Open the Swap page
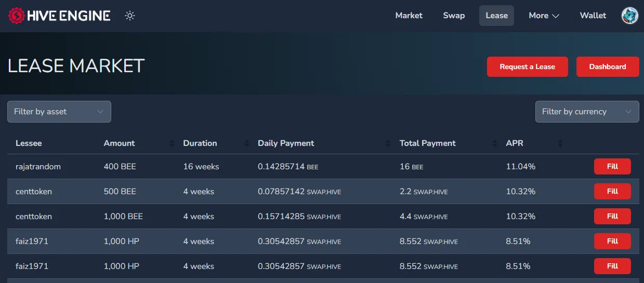This screenshot has width=644, height=283. tap(454, 16)
